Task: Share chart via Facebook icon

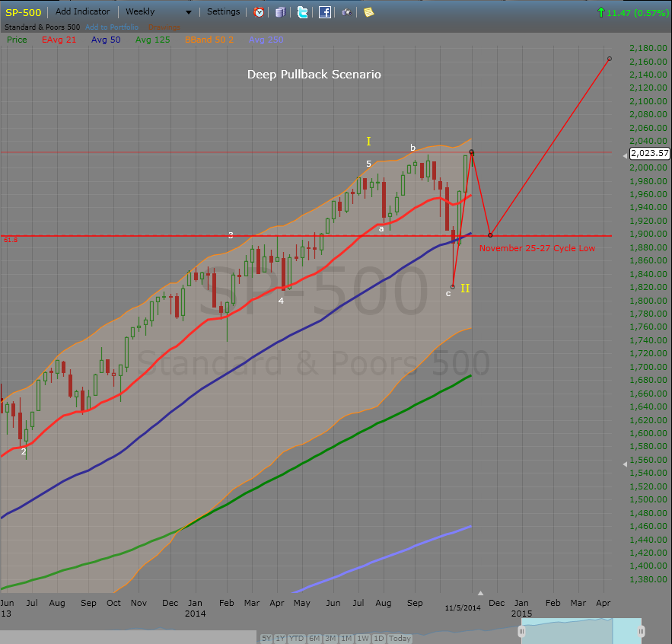Action: click(x=324, y=12)
